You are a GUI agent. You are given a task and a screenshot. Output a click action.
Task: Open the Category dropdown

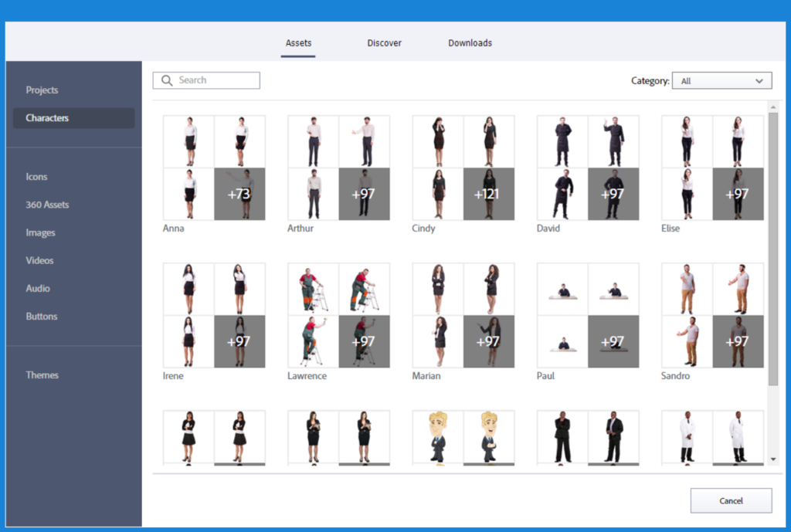[721, 80]
